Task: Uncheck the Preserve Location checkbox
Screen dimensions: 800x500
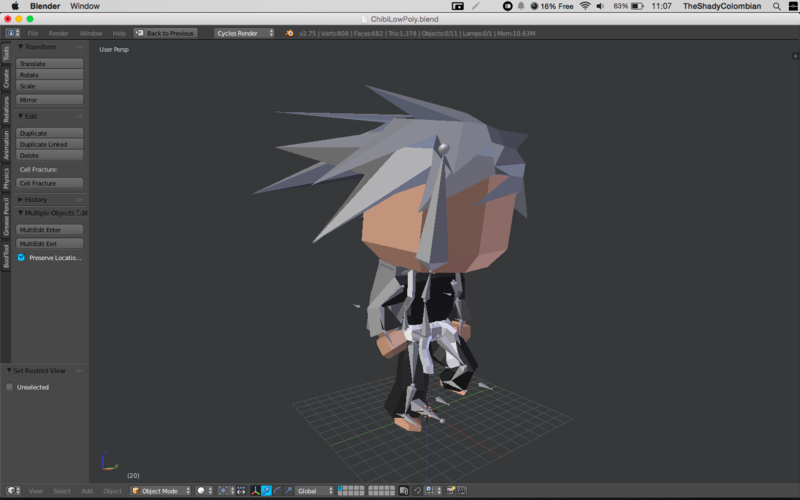Action: (21, 257)
